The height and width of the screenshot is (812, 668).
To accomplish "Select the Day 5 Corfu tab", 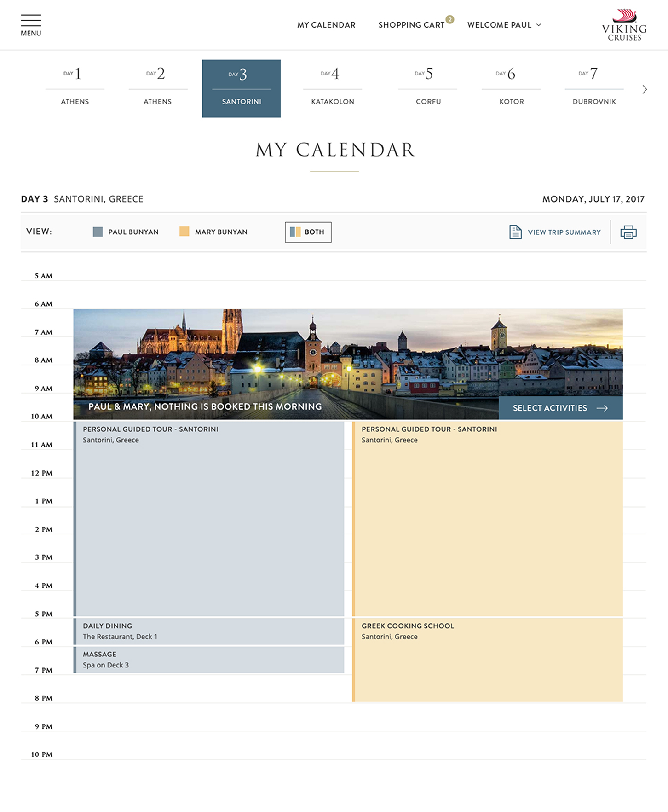I will point(428,88).
